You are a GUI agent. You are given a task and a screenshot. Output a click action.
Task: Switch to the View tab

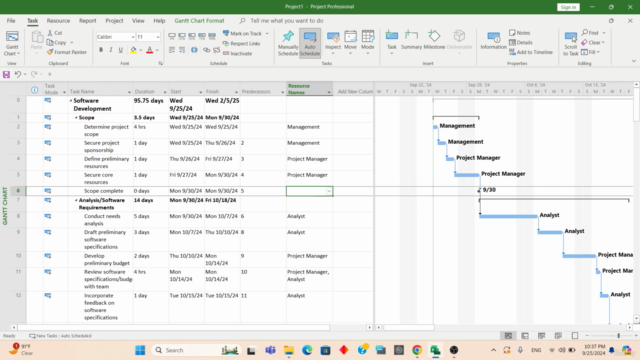pos(138,21)
